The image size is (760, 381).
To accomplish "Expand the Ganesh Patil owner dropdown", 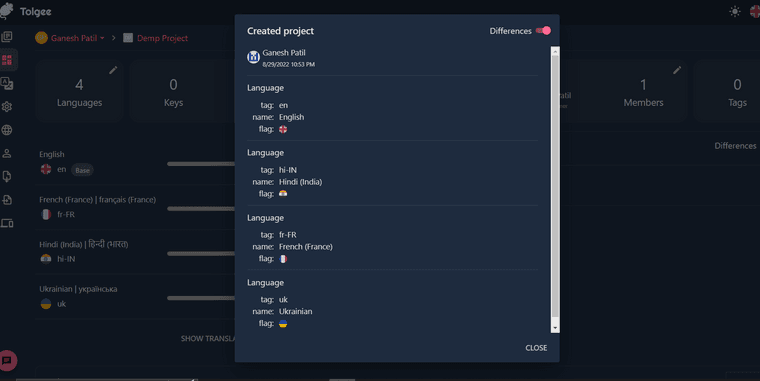I will [70, 38].
